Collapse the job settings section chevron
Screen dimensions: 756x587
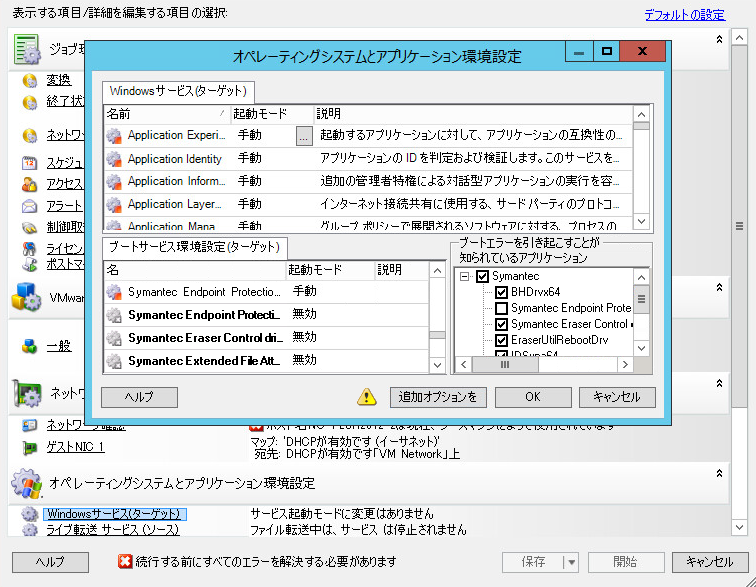(x=719, y=39)
